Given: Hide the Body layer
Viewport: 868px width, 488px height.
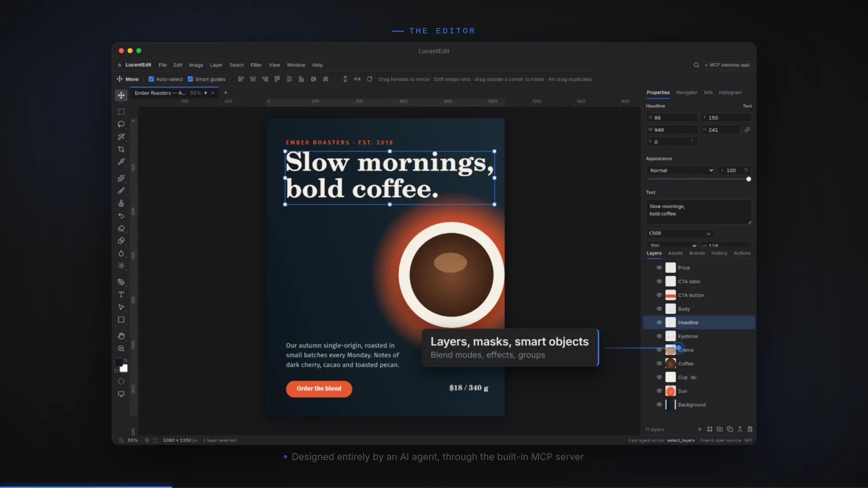Looking at the screenshot, I should coord(659,309).
